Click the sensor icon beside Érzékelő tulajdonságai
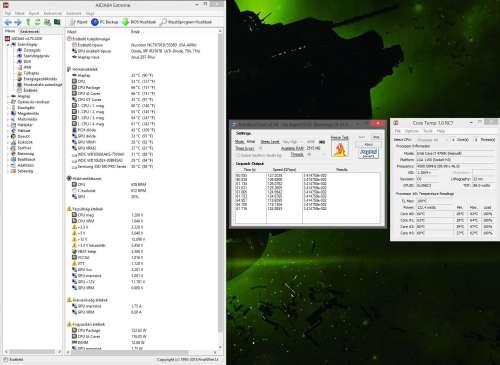This screenshot has width=500, height=365. [70, 39]
